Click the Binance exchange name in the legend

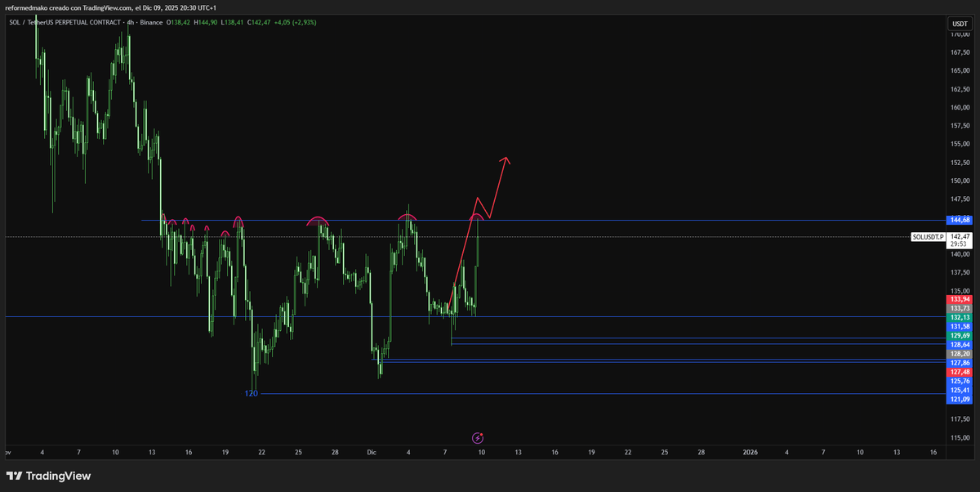coord(151,24)
